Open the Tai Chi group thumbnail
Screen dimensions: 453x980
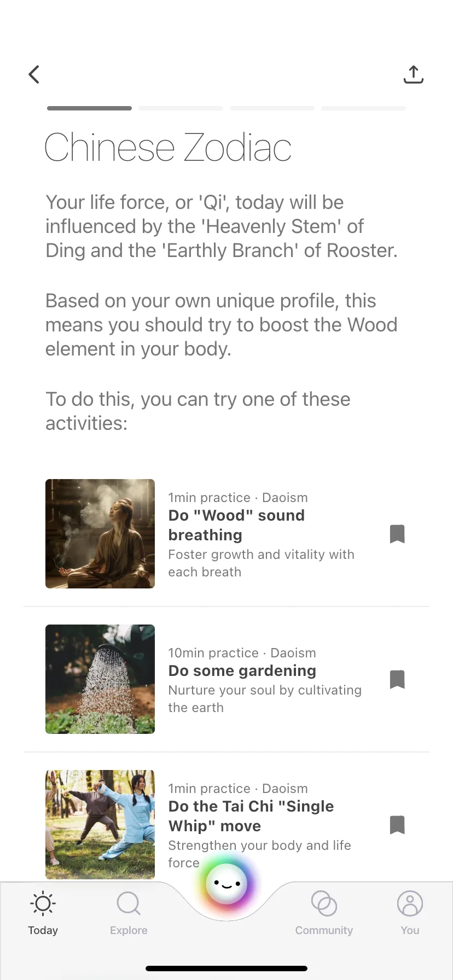100,825
